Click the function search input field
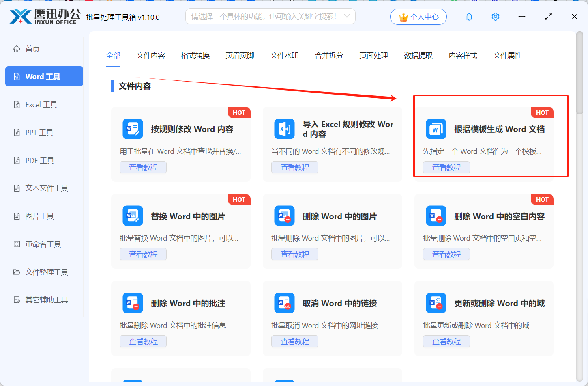 click(264, 17)
